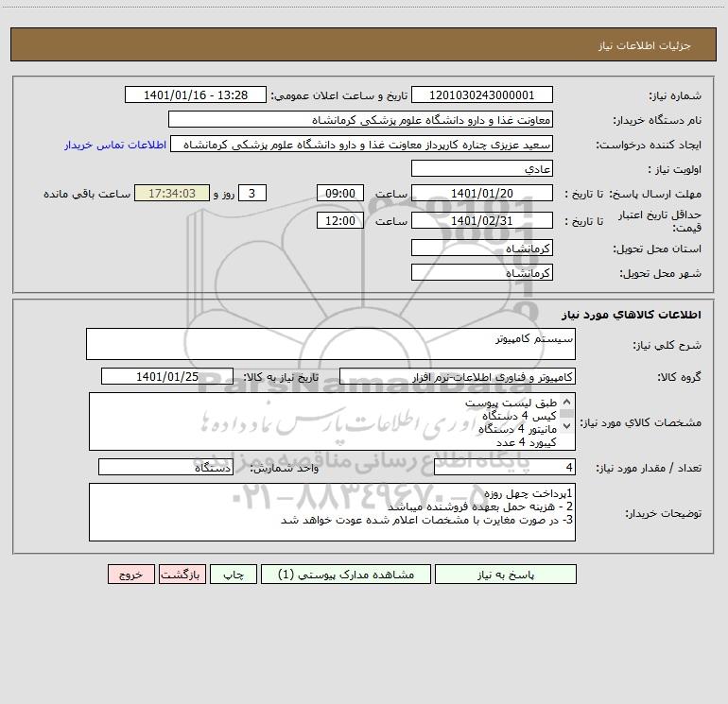Image resolution: width=728 pixels, height=704 pixels.
Task: Click the goods group field
Action: point(458,376)
